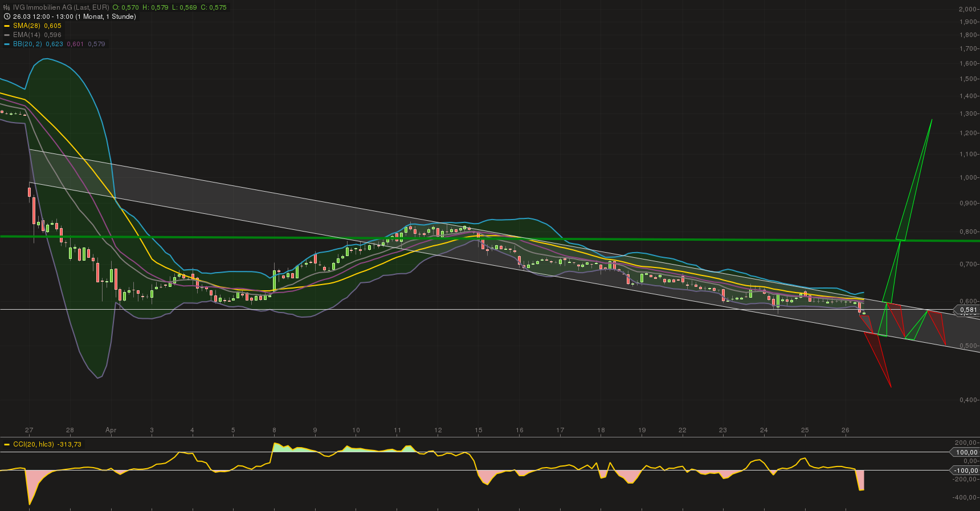Screen dimensions: 980x511
Task: Click the yellow CCI(20, hlc3) color swatch
Action: [7, 444]
